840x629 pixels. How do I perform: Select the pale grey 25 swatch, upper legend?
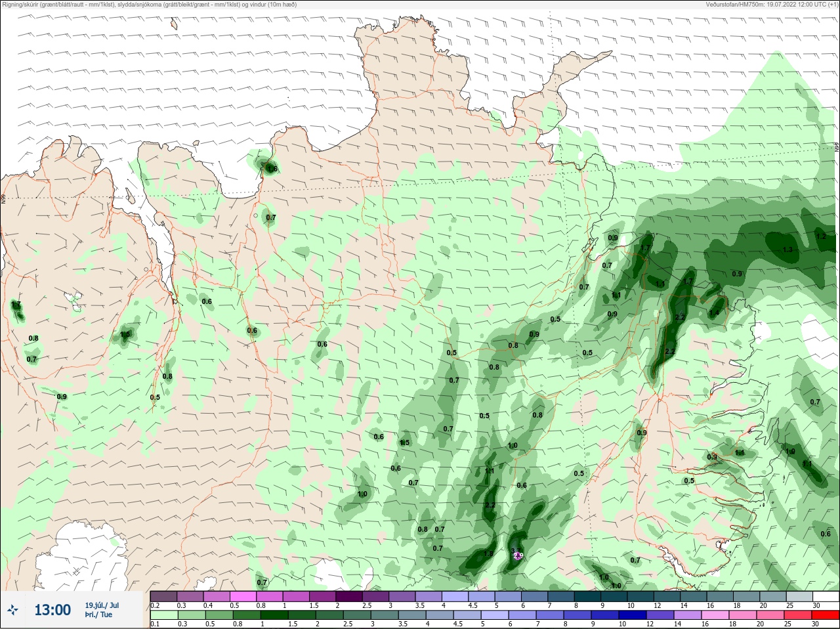coord(799,596)
